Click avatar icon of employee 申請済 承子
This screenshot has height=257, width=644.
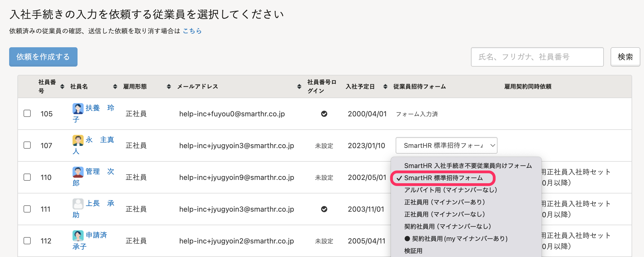78,235
